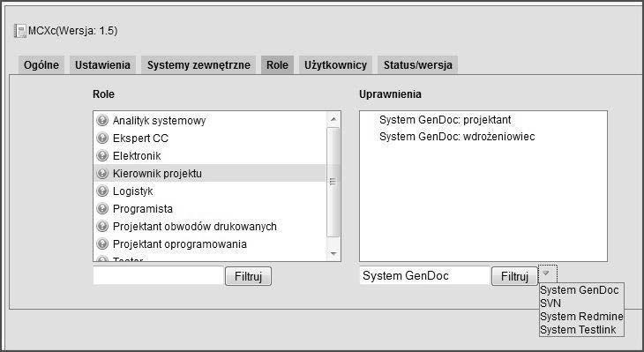Focus the Role filter text field
Viewport: 644px width, 352px height.
click(x=159, y=275)
